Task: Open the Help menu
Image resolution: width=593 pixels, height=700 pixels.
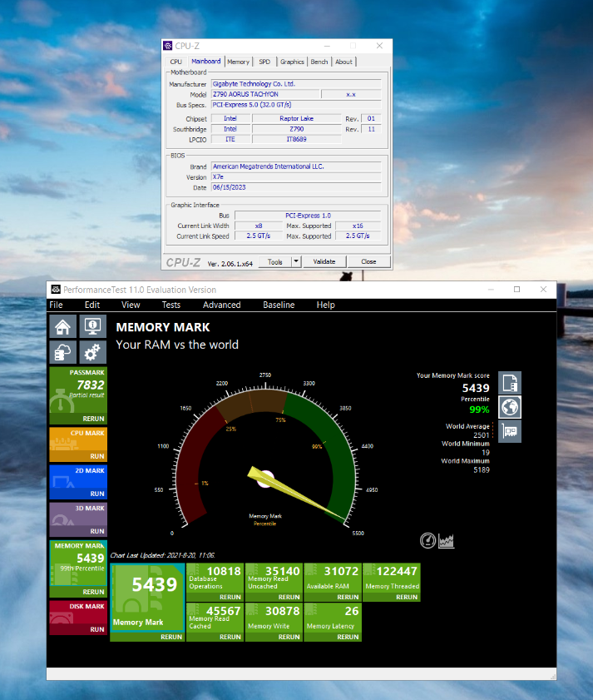Action: point(326,305)
